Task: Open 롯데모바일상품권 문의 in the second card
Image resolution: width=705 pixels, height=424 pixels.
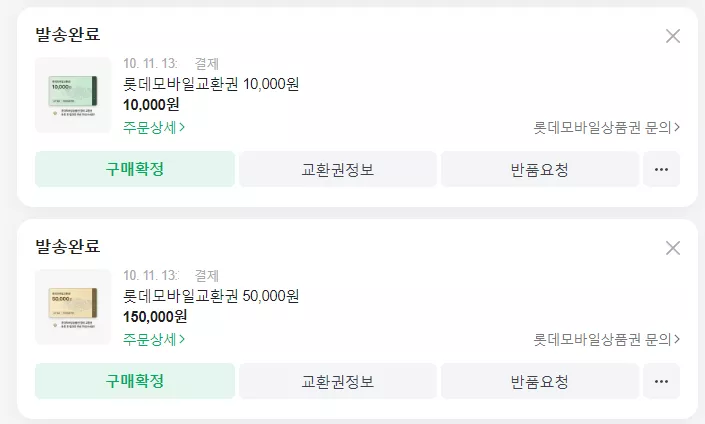Action: 607,339
